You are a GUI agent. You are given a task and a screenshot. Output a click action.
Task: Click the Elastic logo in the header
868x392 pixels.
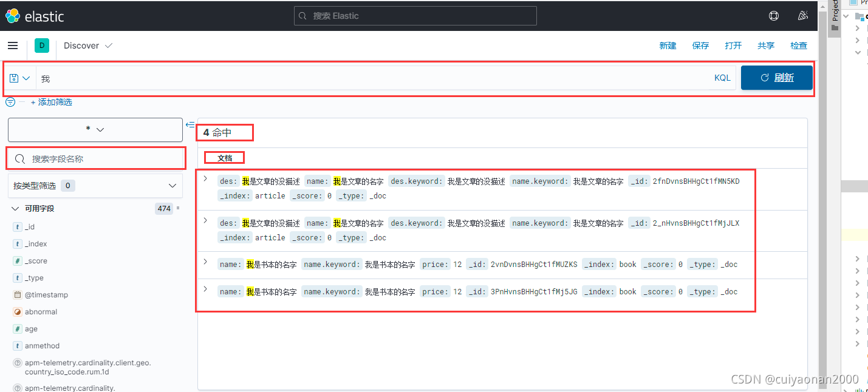[x=35, y=16]
